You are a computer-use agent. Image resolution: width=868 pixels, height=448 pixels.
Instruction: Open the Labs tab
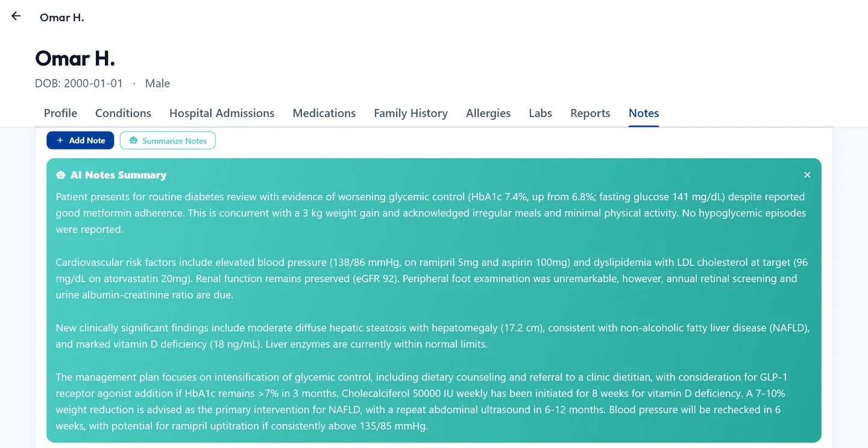(x=540, y=113)
